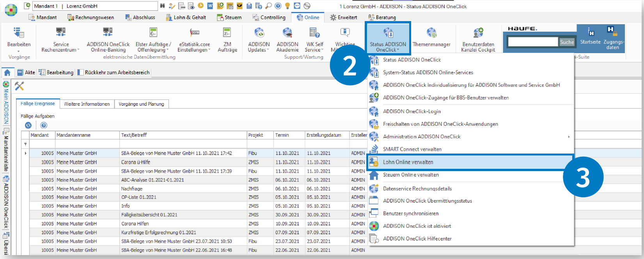Choose Steuern Online verwalten menu entry
The image size is (644, 259).
click(470, 175)
